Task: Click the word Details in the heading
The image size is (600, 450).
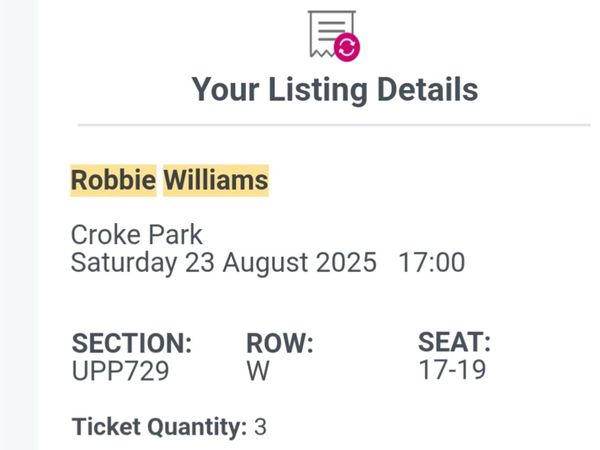Action: (427, 90)
